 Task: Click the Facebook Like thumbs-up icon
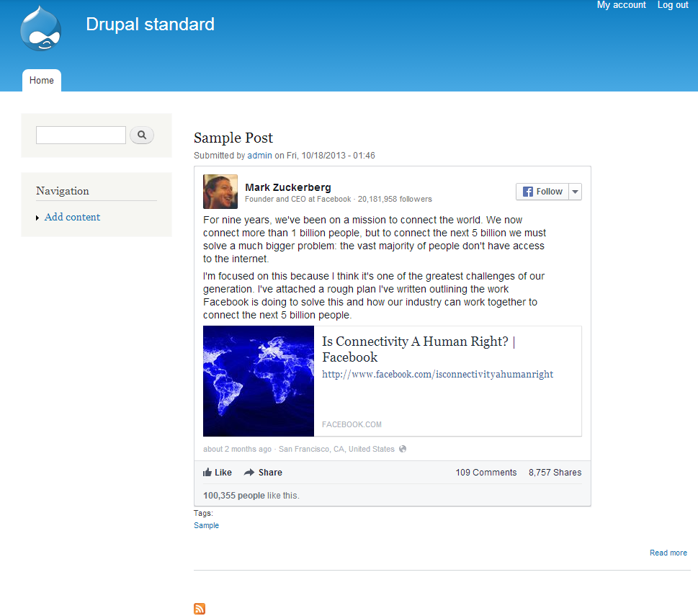tap(207, 472)
